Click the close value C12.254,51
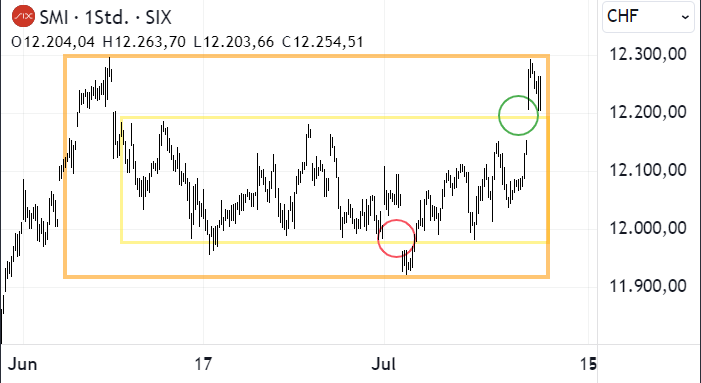The width and height of the screenshot is (701, 383). (x=322, y=42)
